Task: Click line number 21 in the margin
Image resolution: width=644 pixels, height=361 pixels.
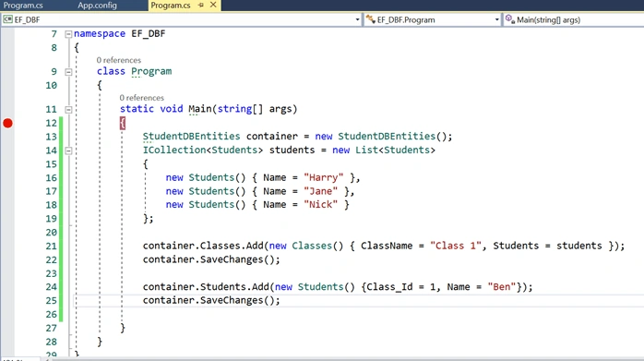Action: pyautogui.click(x=52, y=247)
